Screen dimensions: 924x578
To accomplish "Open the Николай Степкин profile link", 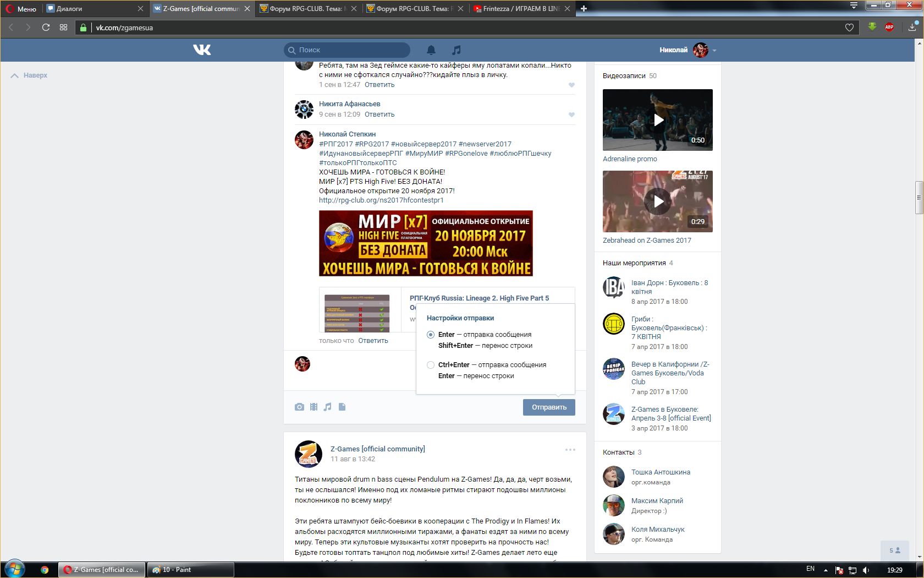I will (348, 134).
